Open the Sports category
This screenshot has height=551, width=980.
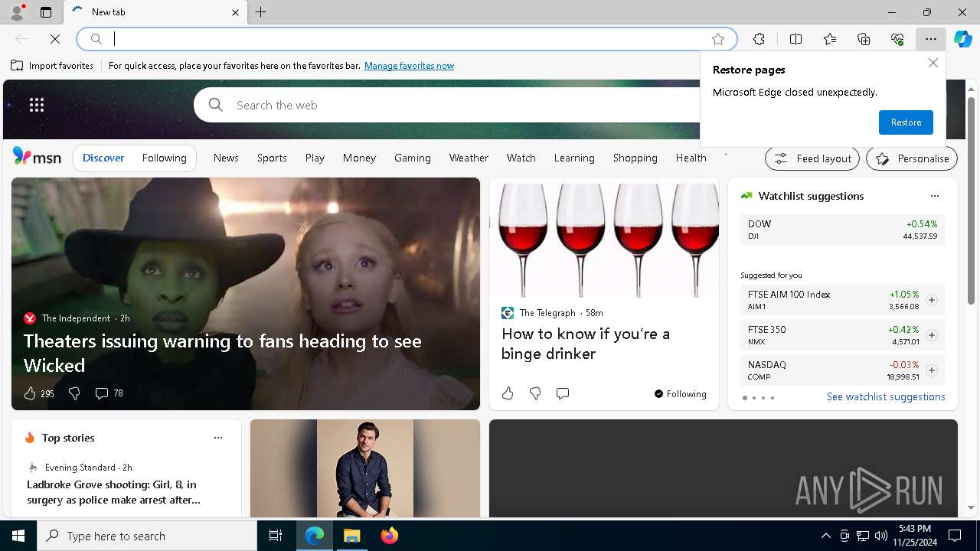pyautogui.click(x=272, y=158)
